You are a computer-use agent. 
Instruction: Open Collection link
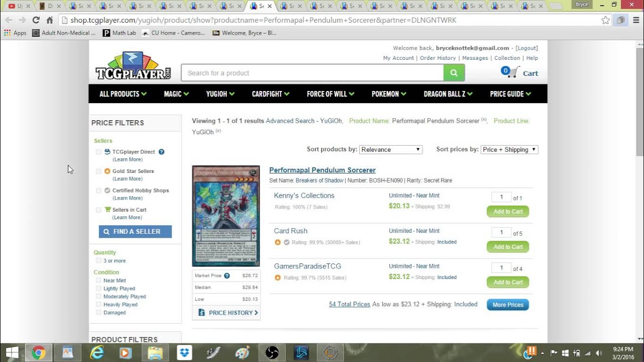pos(507,58)
